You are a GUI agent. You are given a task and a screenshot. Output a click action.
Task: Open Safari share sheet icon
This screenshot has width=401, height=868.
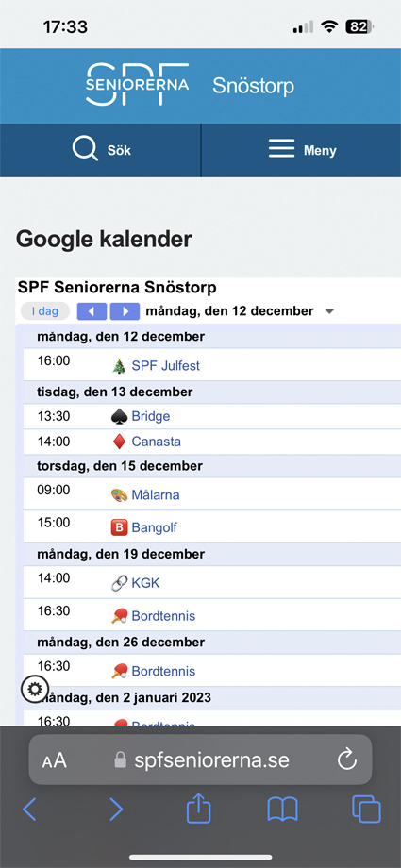199,810
